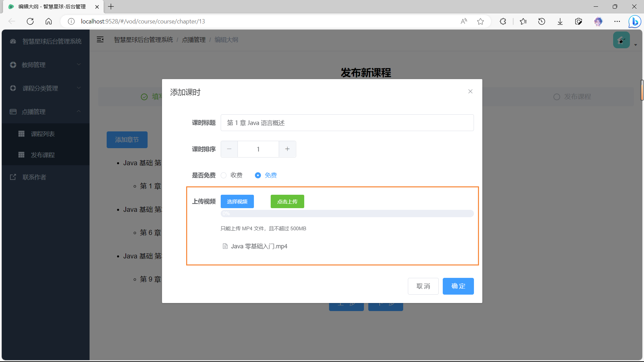Increase 课时排序 with plus button
The width and height of the screenshot is (644, 362).
(287, 149)
